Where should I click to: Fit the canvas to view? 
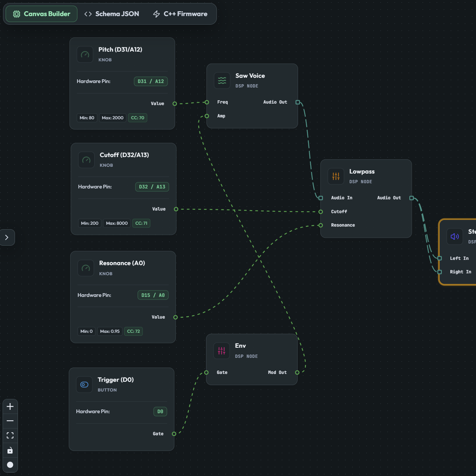[x=10, y=436]
